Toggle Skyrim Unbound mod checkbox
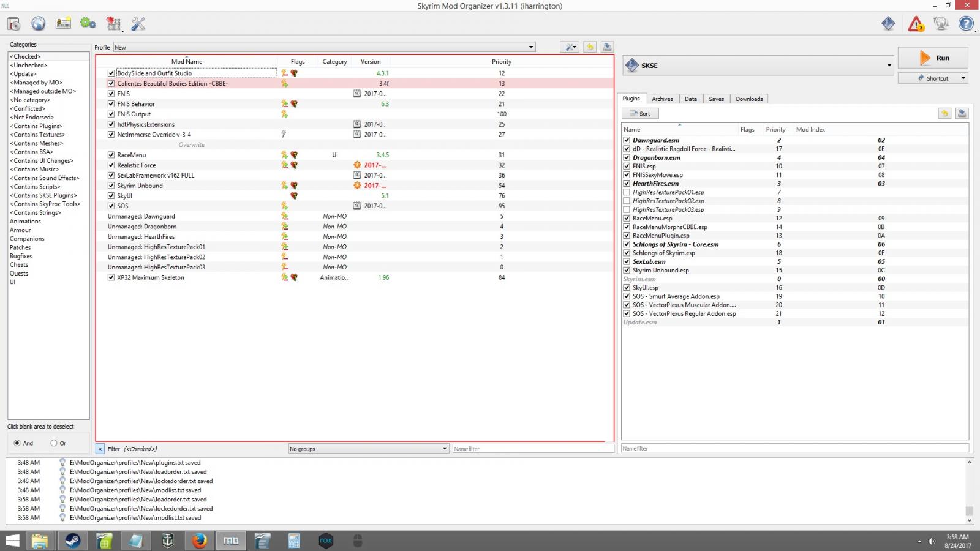Screen dimensions: 980x551 [x=111, y=186]
